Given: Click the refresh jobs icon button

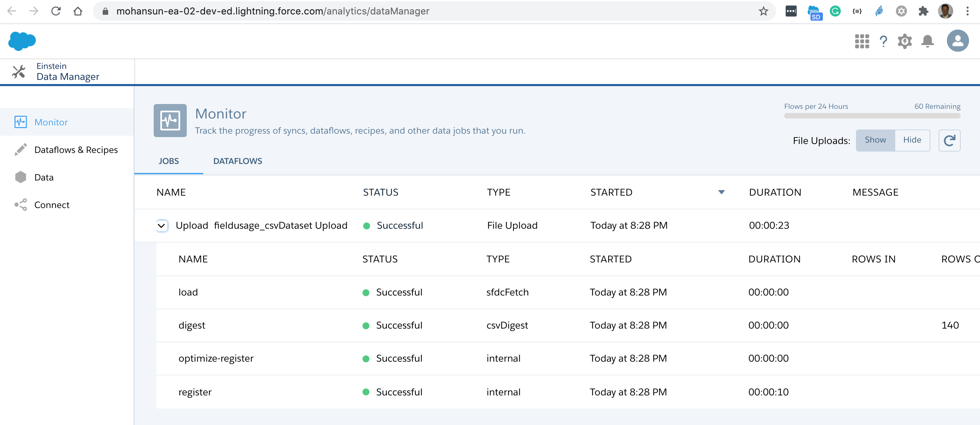Looking at the screenshot, I should 949,140.
